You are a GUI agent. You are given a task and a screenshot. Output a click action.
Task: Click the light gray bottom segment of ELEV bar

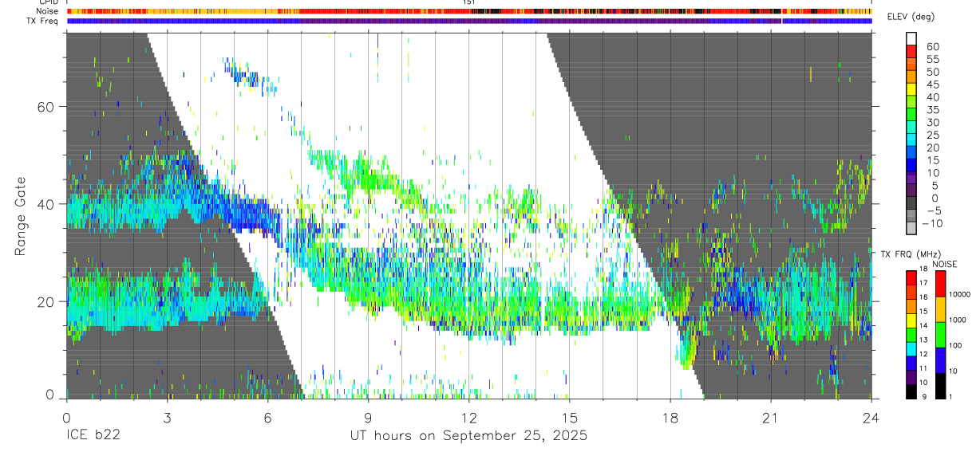pyautogui.click(x=911, y=228)
